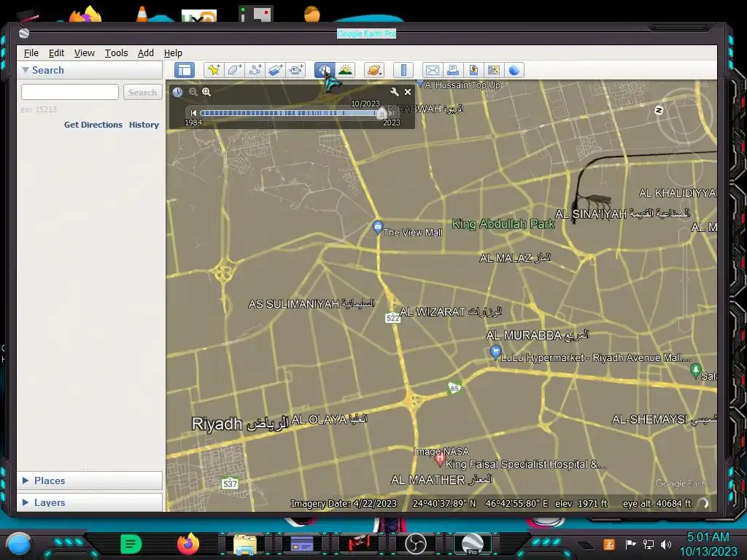Viewport: 747px width, 560px height.
Task: Open Firefox from the taskbar
Action: click(187, 544)
